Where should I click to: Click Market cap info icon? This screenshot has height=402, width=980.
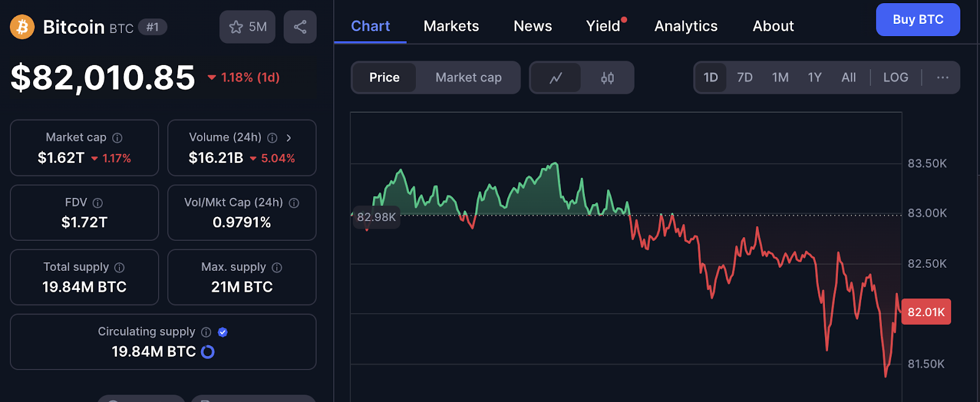(118, 138)
